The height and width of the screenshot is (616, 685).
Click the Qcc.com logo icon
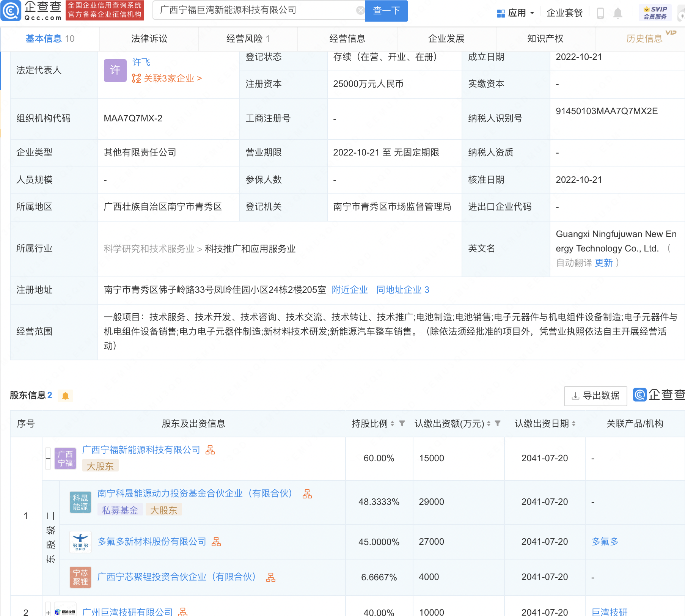(x=11, y=11)
